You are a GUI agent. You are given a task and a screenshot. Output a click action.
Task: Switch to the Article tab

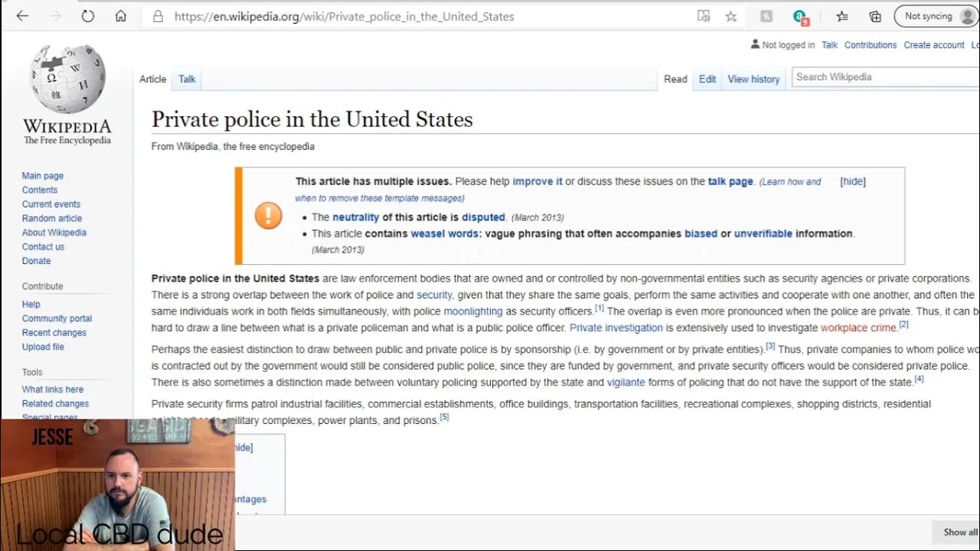tap(152, 79)
